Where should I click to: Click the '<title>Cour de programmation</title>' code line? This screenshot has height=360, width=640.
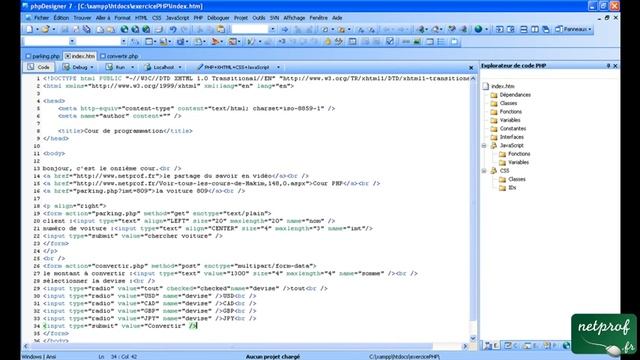pos(125,131)
